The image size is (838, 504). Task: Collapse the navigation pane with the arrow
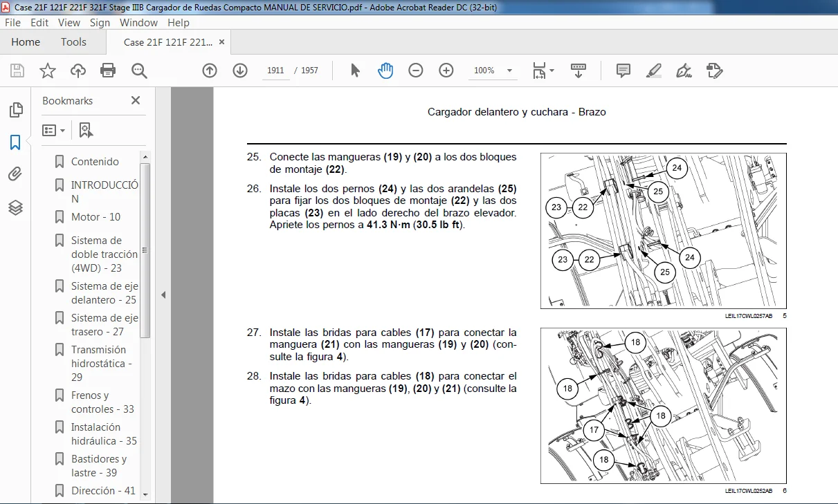coord(163,295)
